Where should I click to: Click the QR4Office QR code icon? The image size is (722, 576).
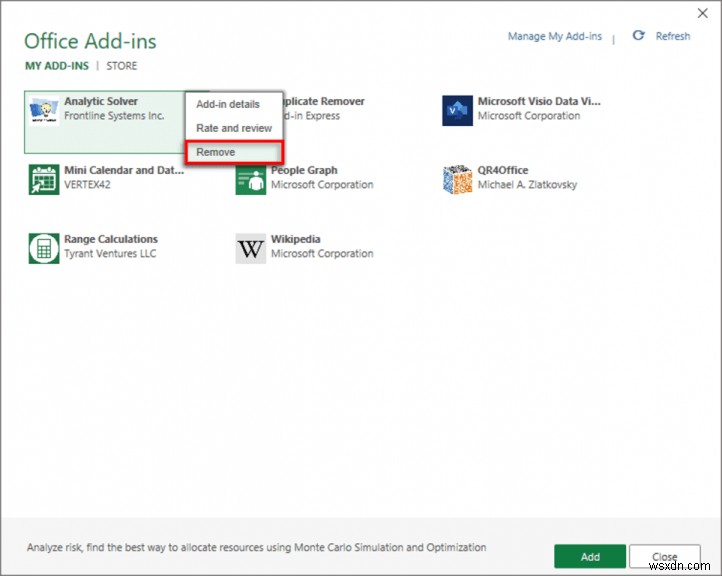pyautogui.click(x=457, y=180)
